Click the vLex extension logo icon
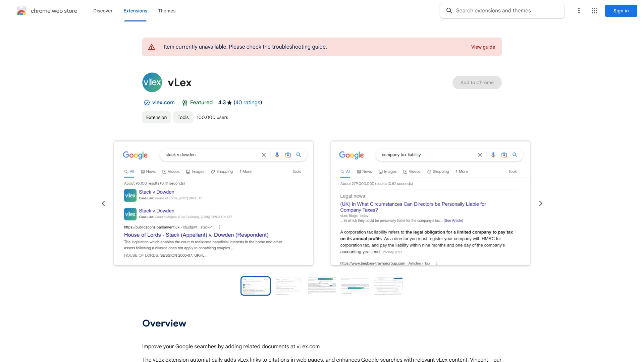 (x=152, y=82)
